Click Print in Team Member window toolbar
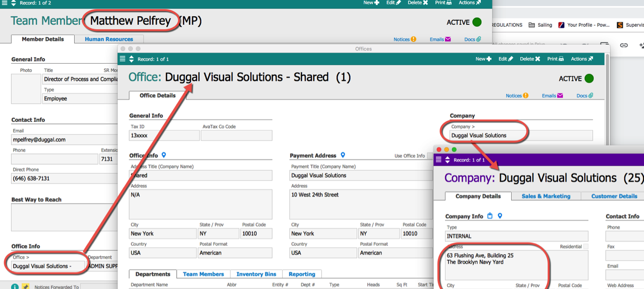This screenshot has height=289, width=644. 443,3
